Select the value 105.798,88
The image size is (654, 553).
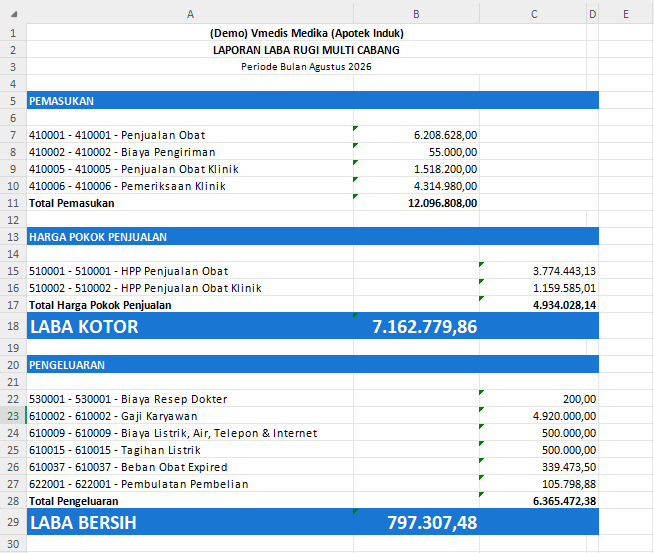569,484
